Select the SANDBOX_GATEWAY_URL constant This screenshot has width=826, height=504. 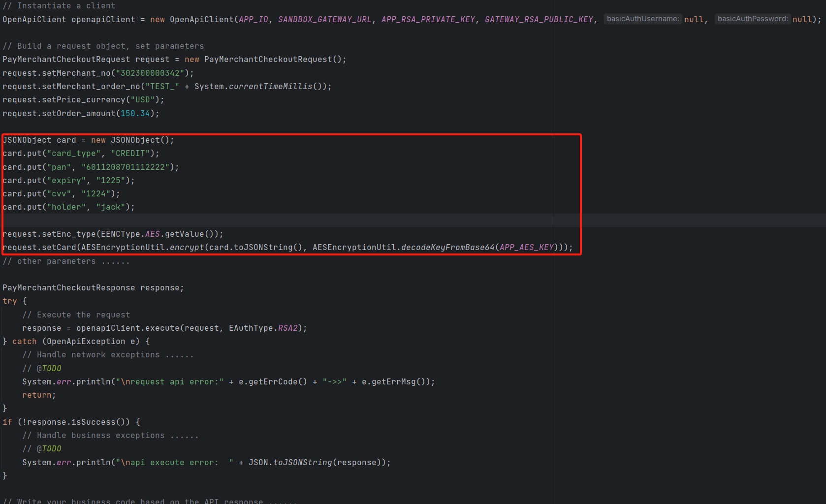tap(323, 19)
